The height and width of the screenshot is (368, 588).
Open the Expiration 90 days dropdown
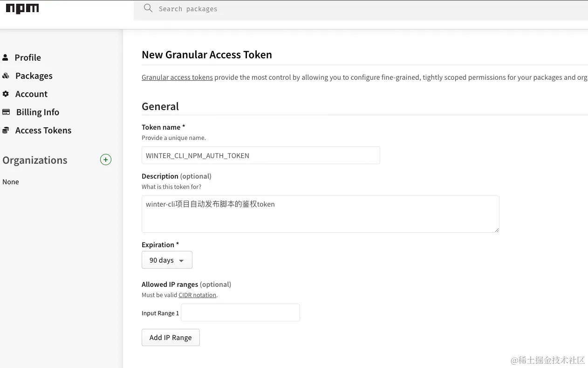point(167,260)
